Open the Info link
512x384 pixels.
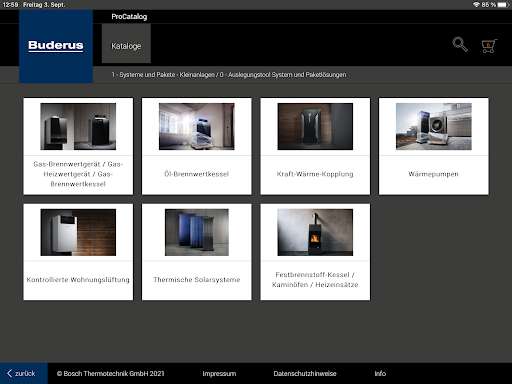pos(380,373)
